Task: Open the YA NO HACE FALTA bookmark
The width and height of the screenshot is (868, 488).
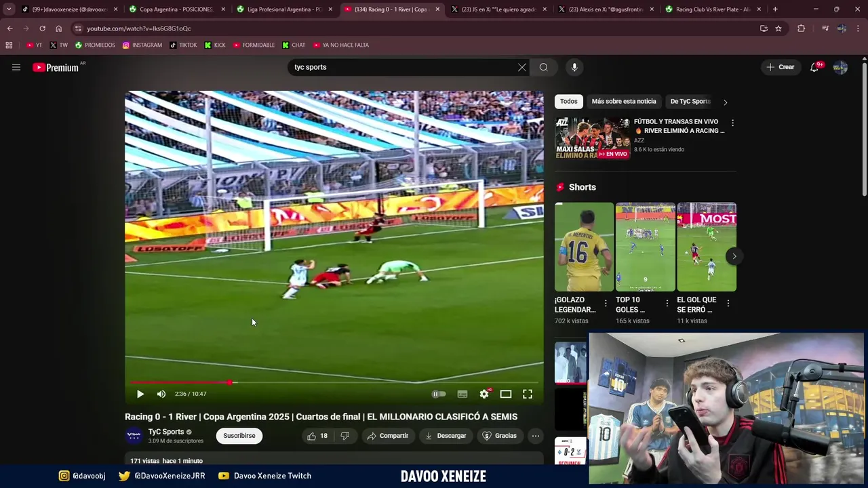Action: point(340,45)
